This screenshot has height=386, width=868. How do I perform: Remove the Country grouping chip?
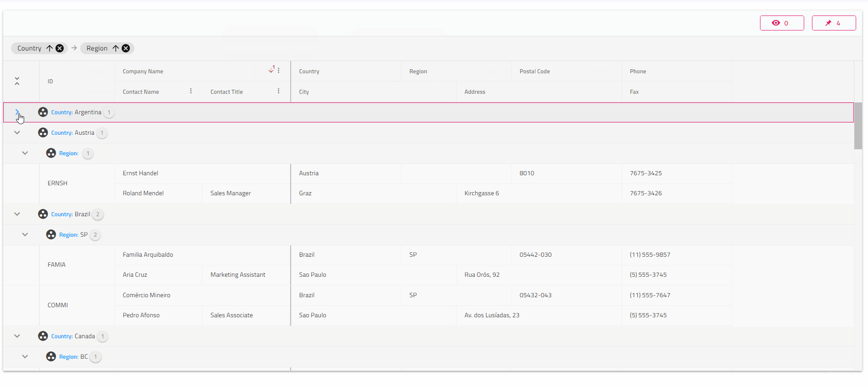click(x=60, y=48)
